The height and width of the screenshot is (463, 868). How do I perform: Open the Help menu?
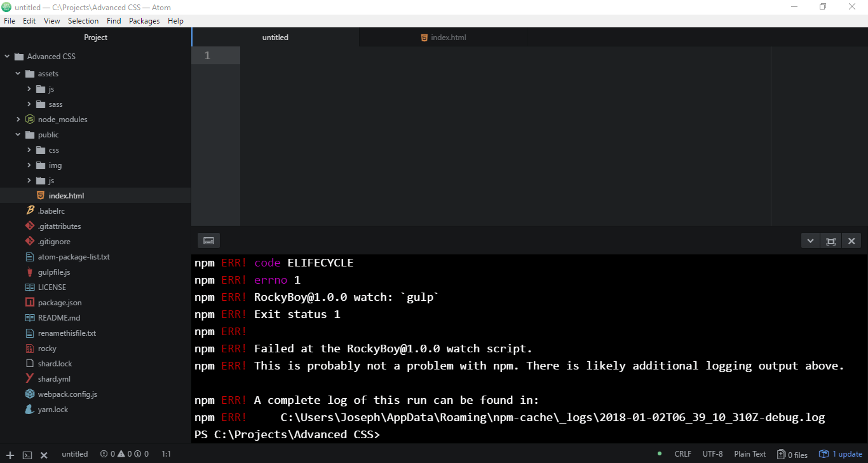pos(175,21)
